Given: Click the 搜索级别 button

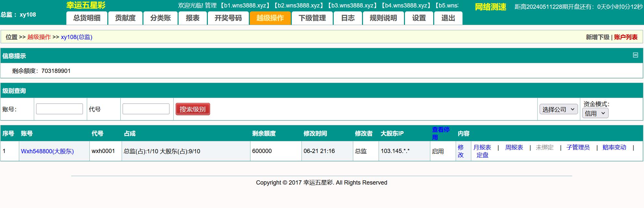Looking at the screenshot, I should [x=193, y=109].
